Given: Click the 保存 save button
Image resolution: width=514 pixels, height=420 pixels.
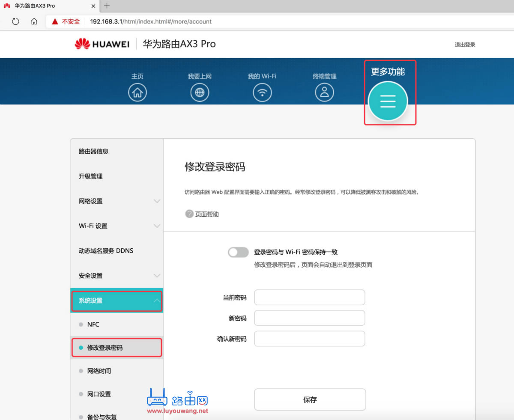Looking at the screenshot, I should click(x=310, y=399).
